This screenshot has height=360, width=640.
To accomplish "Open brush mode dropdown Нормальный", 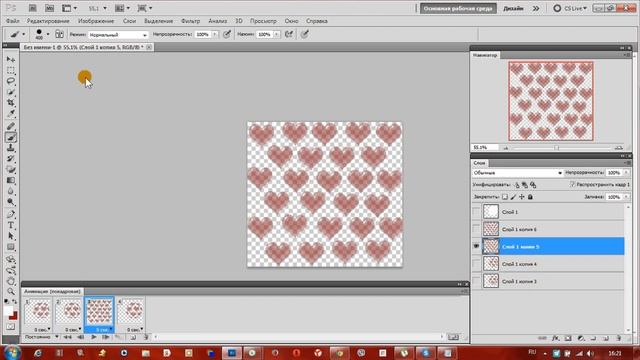I will point(118,35).
